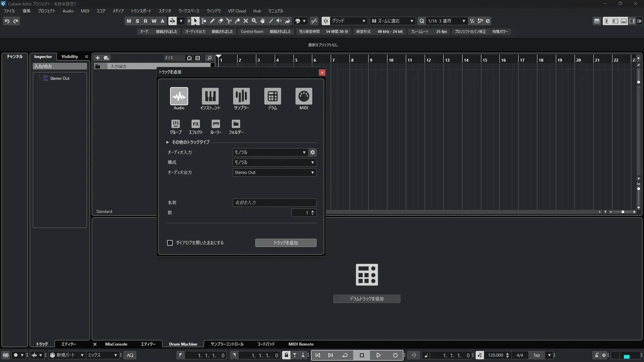Select the Scissors split tool
The height and width of the screenshot is (362, 644).
coord(229,21)
